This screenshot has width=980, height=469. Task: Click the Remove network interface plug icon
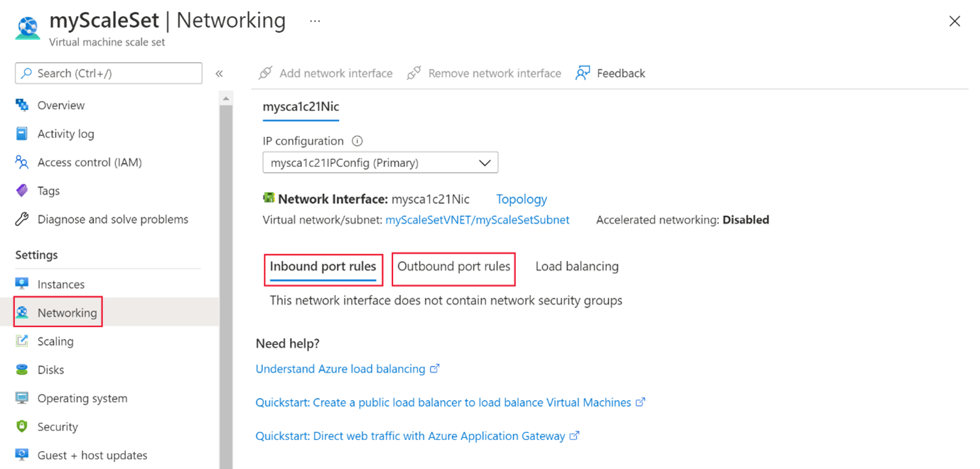click(414, 73)
